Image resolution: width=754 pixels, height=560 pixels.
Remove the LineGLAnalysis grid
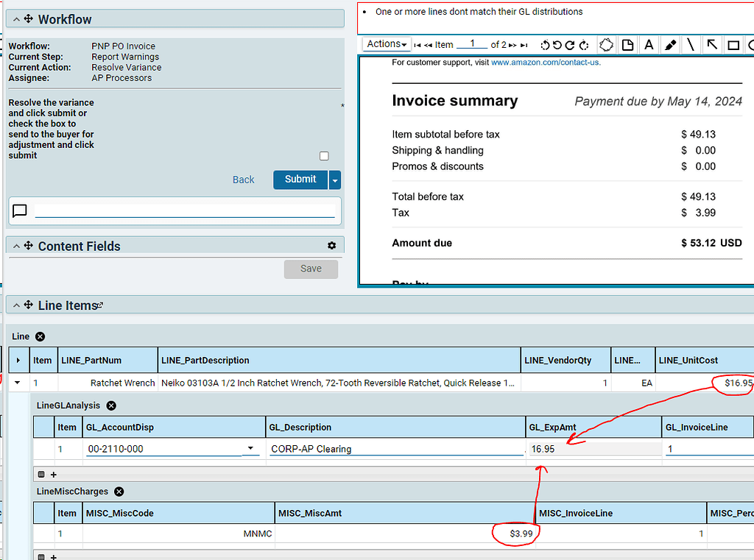pos(111,405)
